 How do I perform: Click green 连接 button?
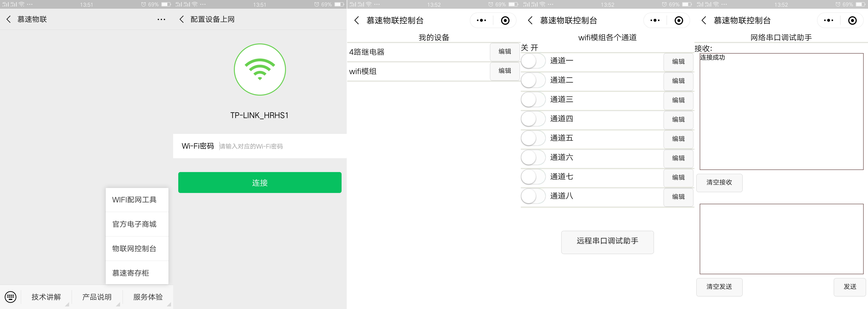pyautogui.click(x=260, y=183)
